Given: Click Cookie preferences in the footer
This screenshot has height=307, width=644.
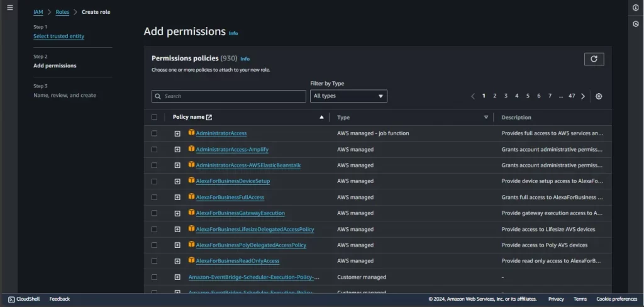Looking at the screenshot, I should point(616,299).
